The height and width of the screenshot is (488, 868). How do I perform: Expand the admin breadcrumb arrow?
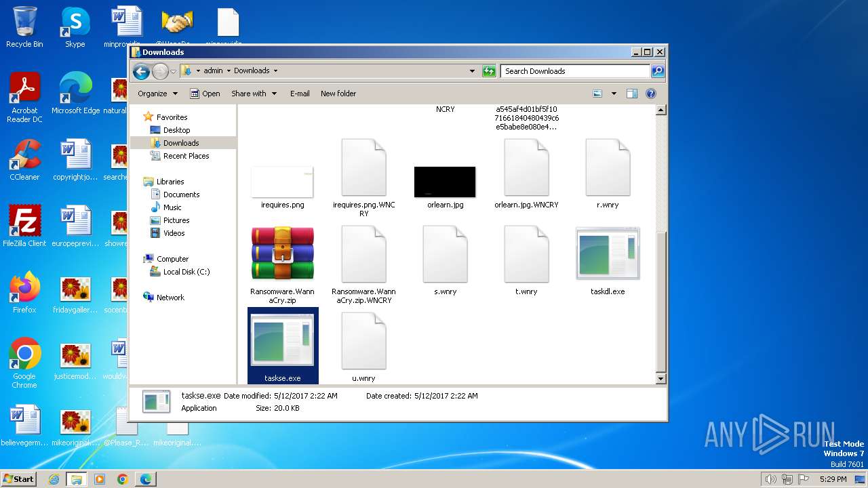[x=229, y=70]
